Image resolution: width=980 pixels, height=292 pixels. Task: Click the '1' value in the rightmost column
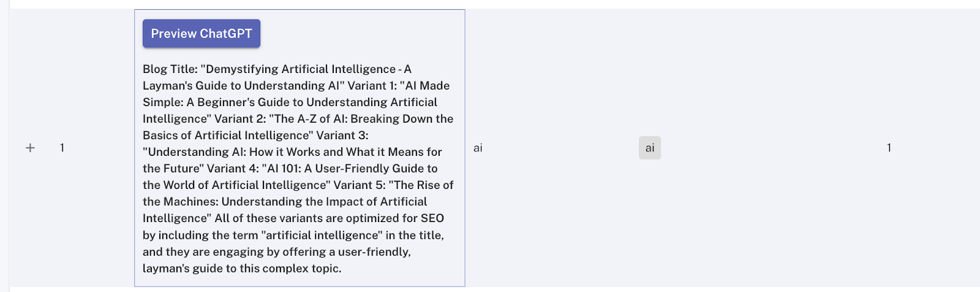click(x=889, y=148)
